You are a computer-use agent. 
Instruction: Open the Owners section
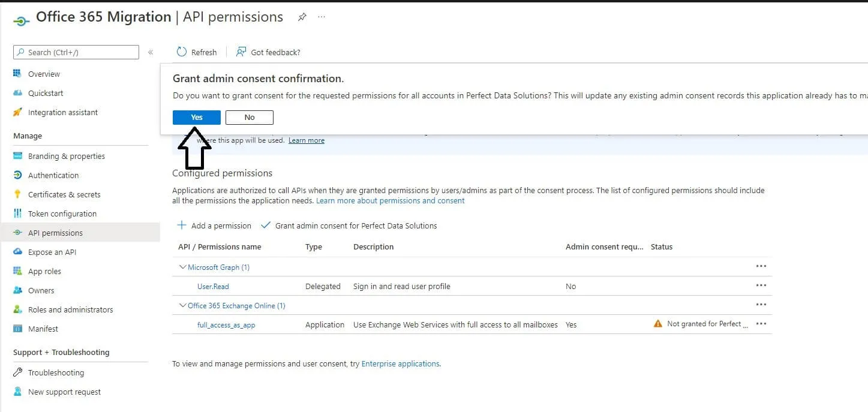[41, 290]
